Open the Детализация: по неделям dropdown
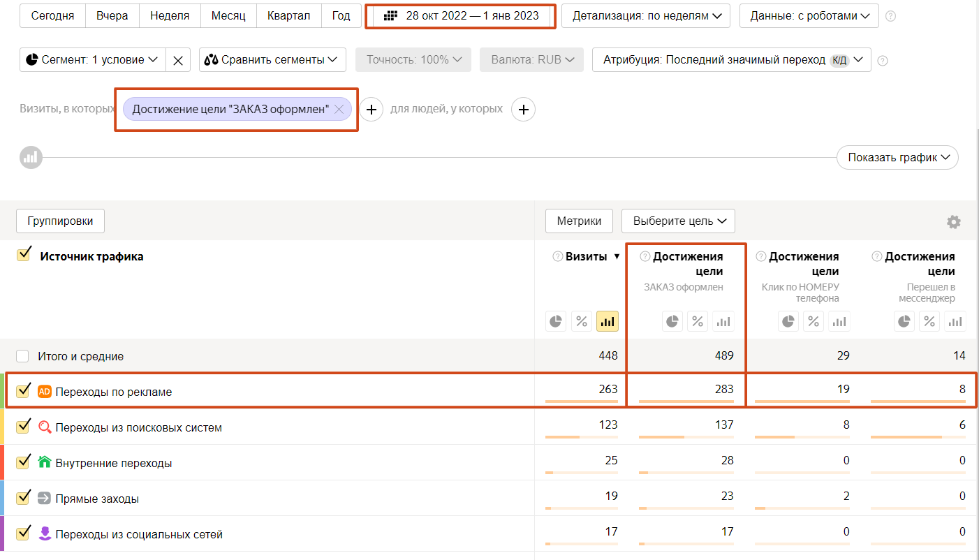The width and height of the screenshot is (979, 560). pyautogui.click(x=646, y=16)
